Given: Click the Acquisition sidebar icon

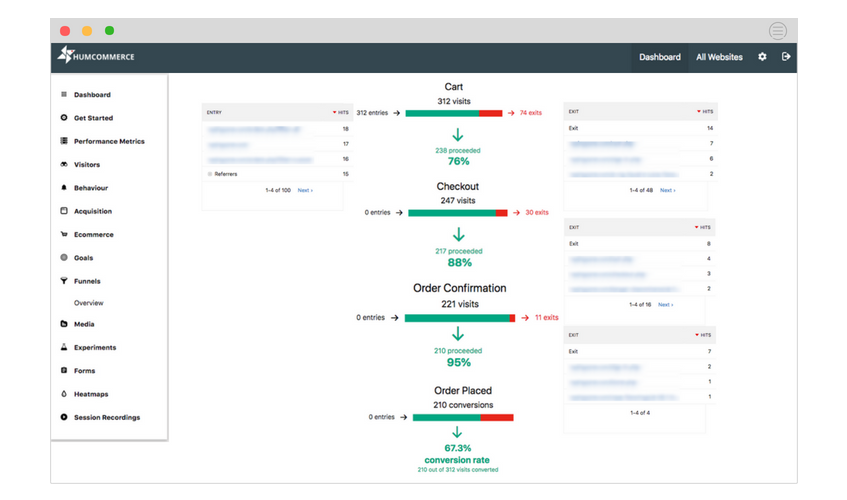Looking at the screenshot, I should (x=64, y=211).
